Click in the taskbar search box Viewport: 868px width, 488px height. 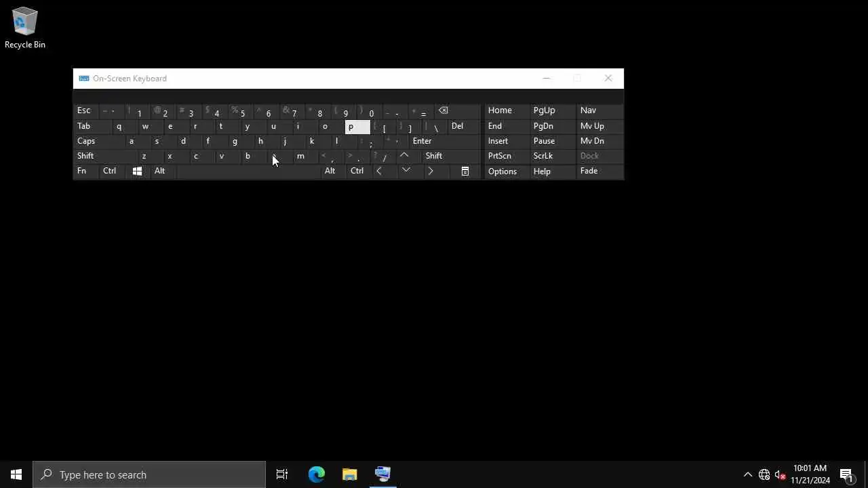[x=149, y=474]
